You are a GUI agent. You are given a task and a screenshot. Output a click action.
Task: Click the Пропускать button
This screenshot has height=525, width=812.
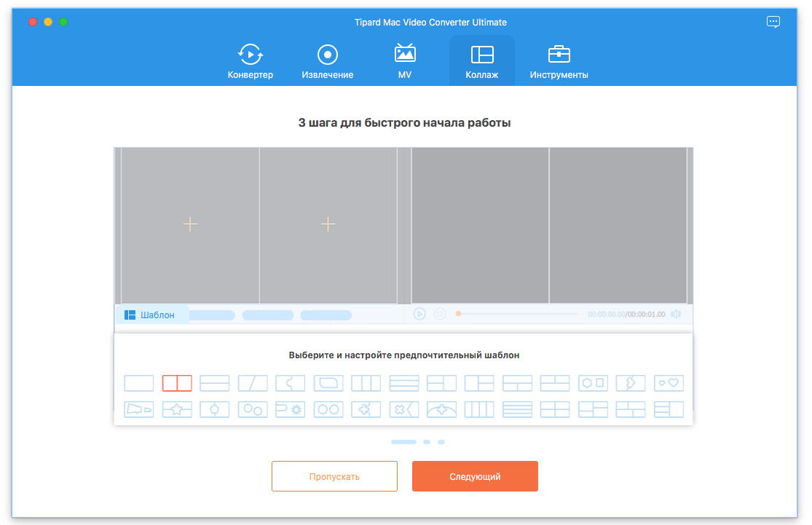(x=334, y=476)
